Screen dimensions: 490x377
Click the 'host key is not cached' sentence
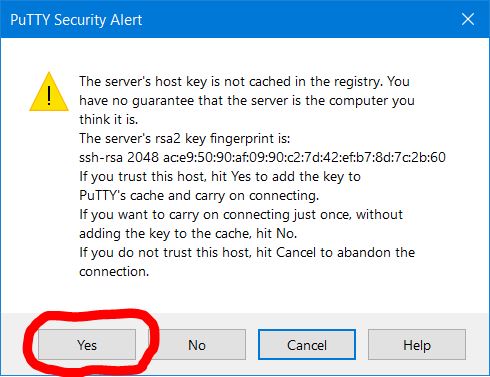(244, 82)
